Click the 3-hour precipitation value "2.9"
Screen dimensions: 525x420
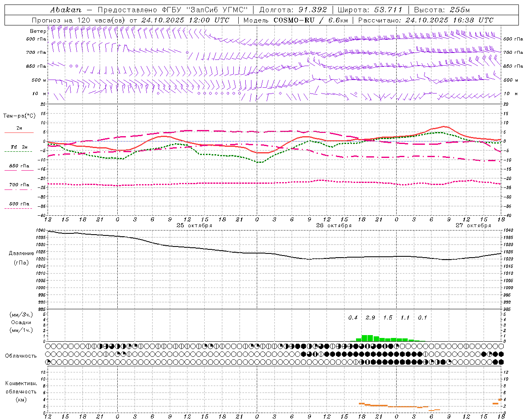[370, 318]
